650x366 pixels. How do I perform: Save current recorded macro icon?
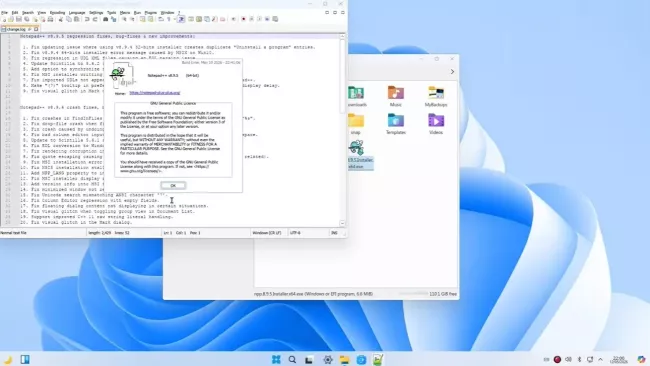(x=275, y=19)
